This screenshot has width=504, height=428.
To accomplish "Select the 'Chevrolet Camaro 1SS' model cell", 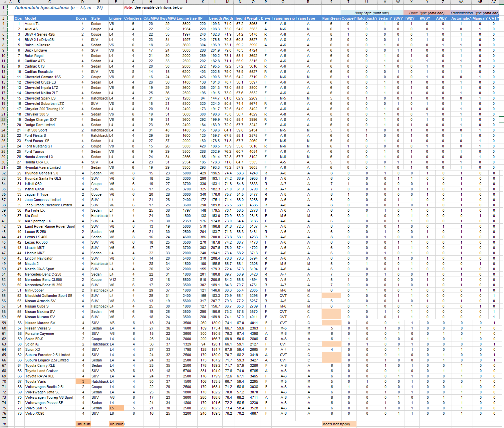I will (x=50, y=77).
